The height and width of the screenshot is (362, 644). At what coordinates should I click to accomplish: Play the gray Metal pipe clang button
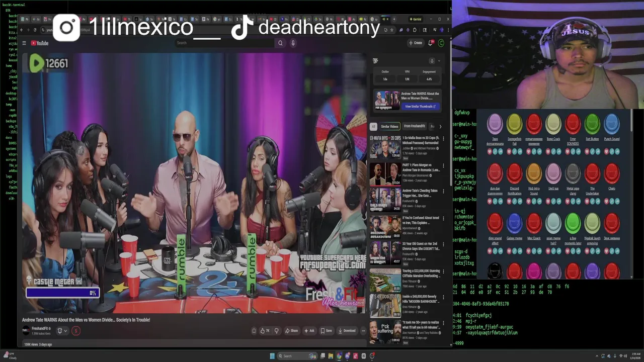573,173
